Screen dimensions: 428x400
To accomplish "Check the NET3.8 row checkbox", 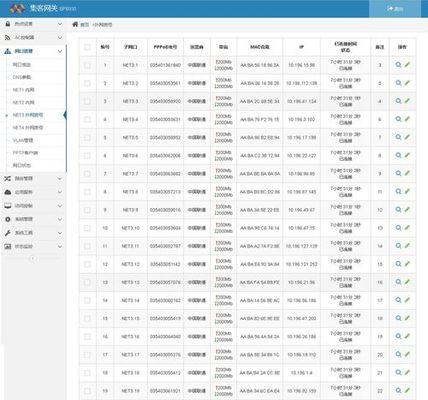I will coord(87,192).
